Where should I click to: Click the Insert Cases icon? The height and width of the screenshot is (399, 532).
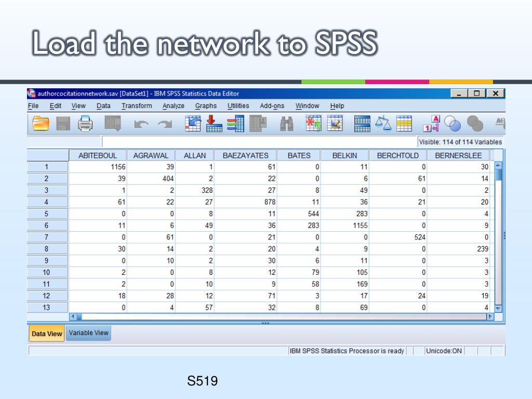(x=313, y=123)
